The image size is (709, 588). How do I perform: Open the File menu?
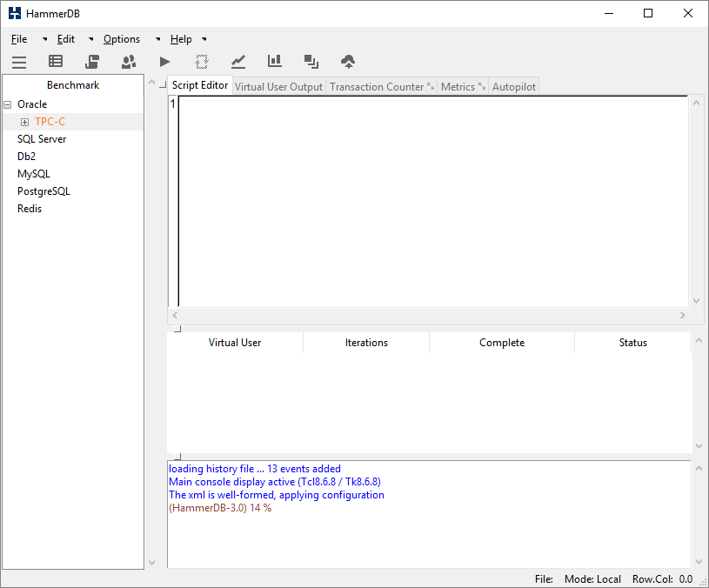(19, 39)
